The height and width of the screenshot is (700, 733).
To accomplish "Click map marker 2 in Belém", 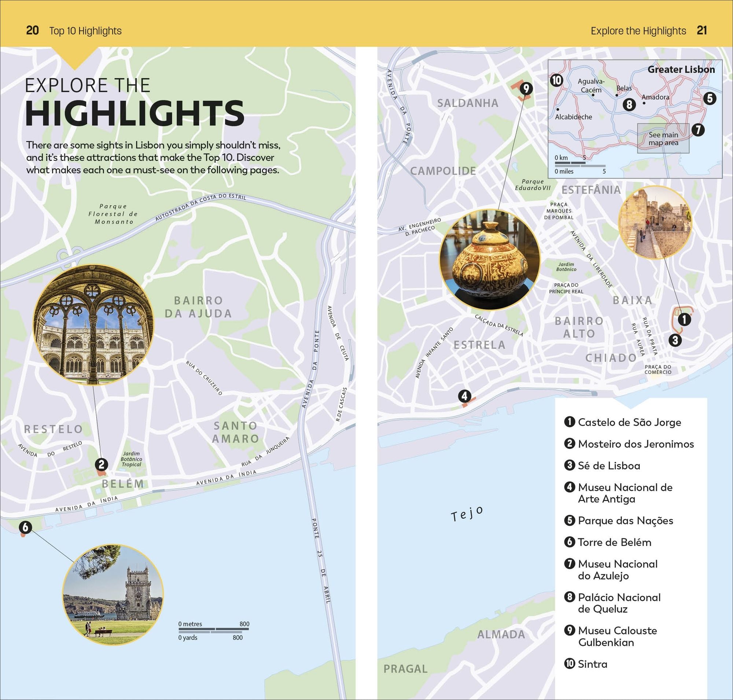I will point(101,465).
